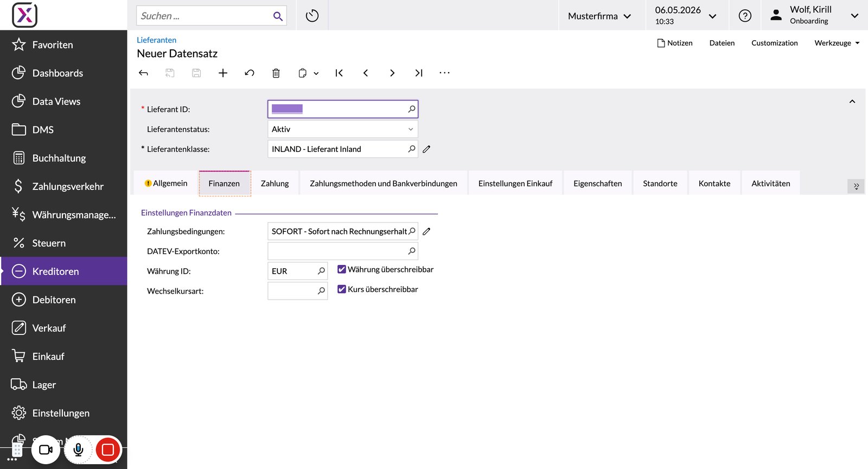Add a new record with the plus icon
The height and width of the screenshot is (469, 868).
tap(223, 73)
